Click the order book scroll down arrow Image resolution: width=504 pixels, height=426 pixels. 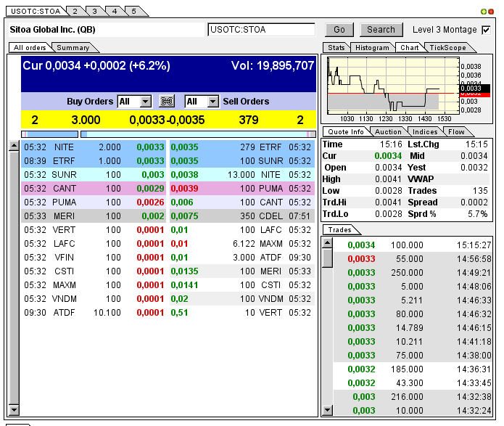[14, 410]
